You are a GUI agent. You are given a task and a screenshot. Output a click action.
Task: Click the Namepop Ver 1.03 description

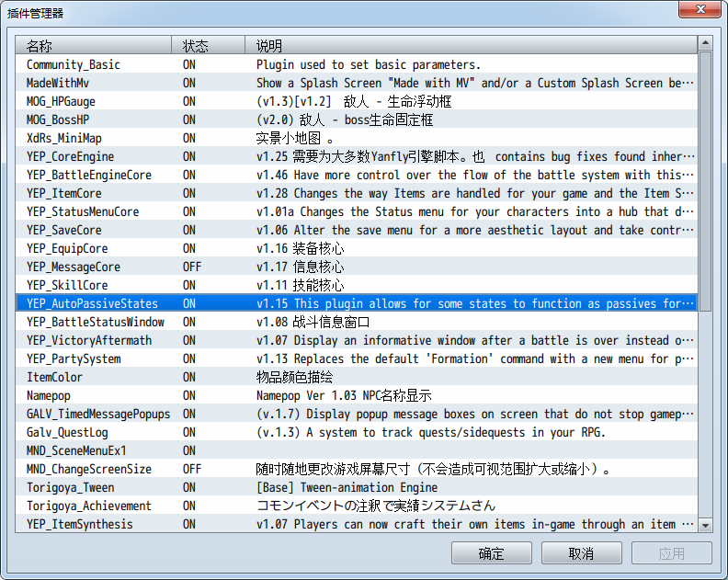pyautogui.click(x=344, y=395)
